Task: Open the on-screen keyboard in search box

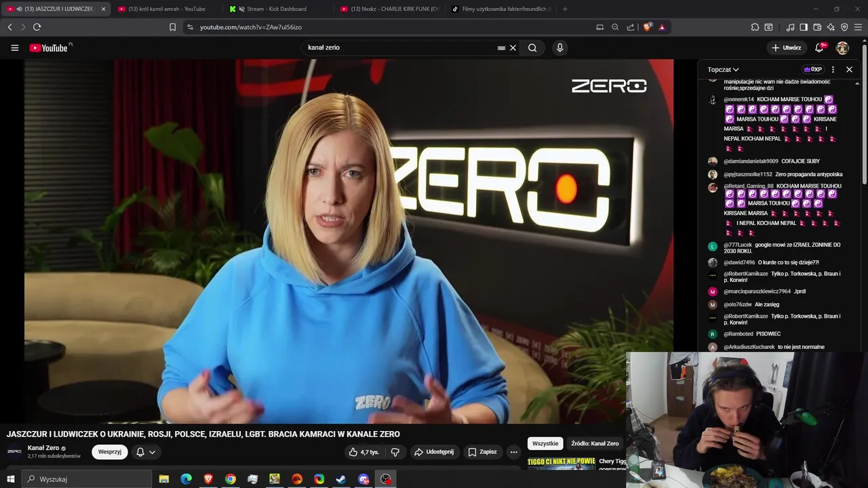Action: coord(501,48)
